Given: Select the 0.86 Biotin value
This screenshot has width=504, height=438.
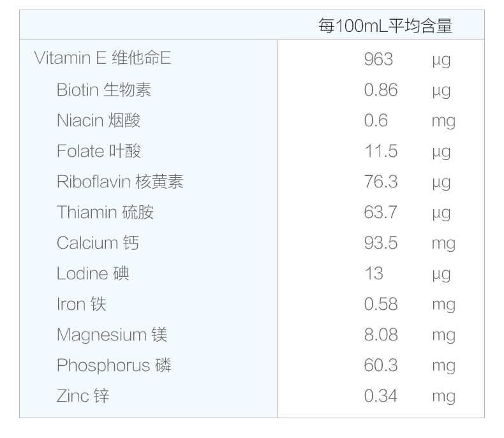Looking at the screenshot, I should [381, 90].
